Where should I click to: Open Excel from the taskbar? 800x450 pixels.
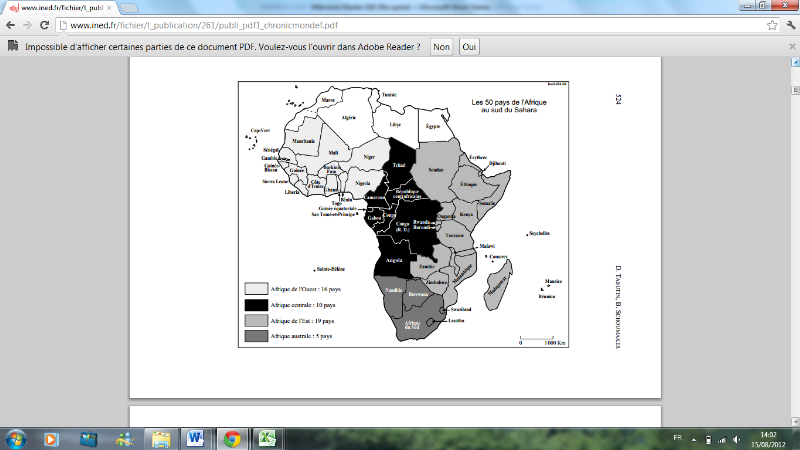tap(267, 438)
